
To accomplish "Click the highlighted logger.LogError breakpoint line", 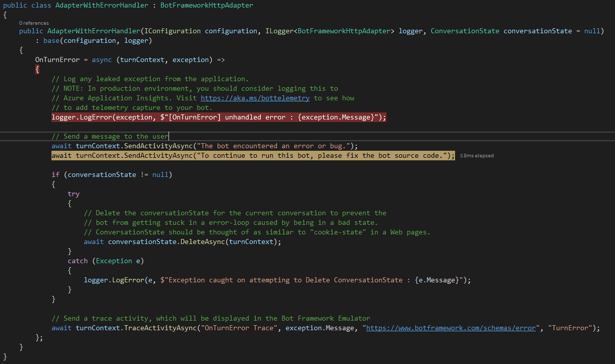I will coord(219,117).
